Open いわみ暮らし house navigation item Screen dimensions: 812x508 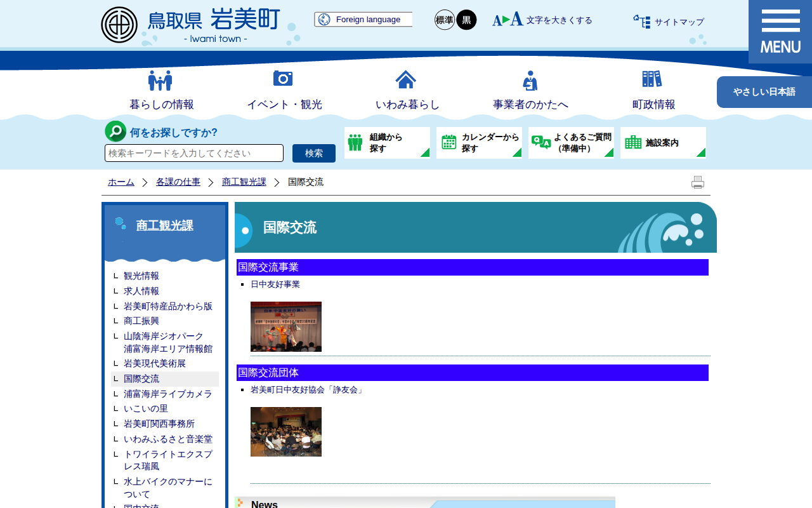coord(407,90)
